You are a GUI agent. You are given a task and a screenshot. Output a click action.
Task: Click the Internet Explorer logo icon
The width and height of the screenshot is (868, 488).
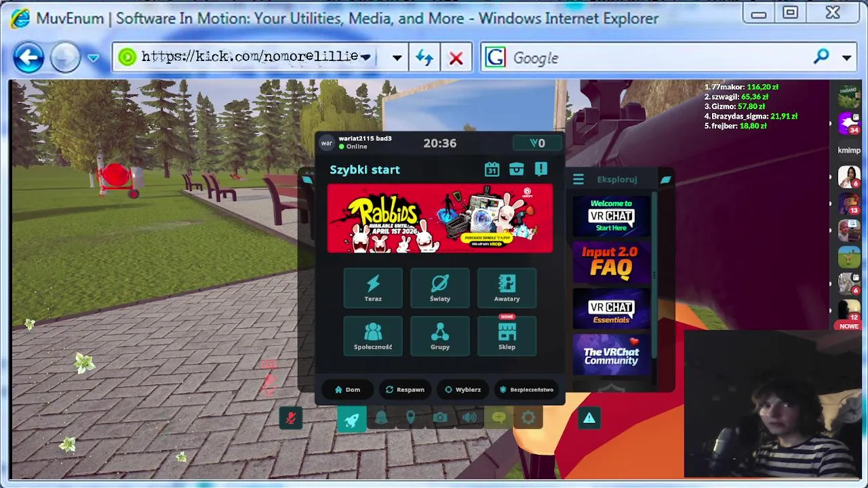pos(20,18)
